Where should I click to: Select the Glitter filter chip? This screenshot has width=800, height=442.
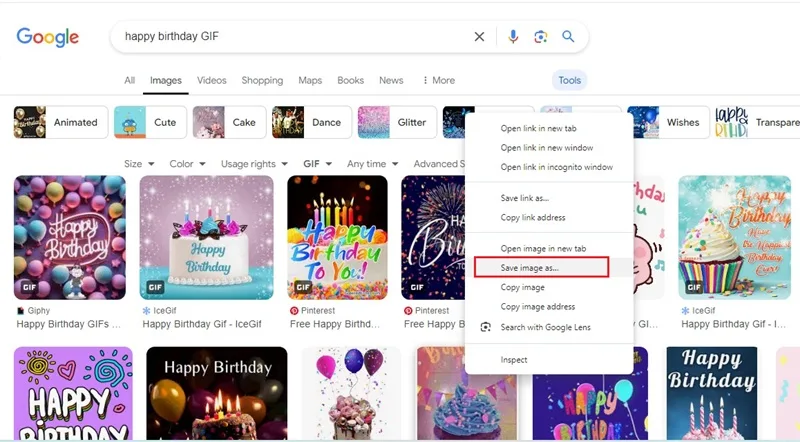coord(397,122)
